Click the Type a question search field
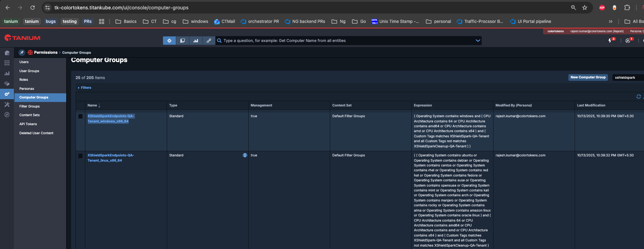This screenshot has height=249, width=644. coord(348,41)
